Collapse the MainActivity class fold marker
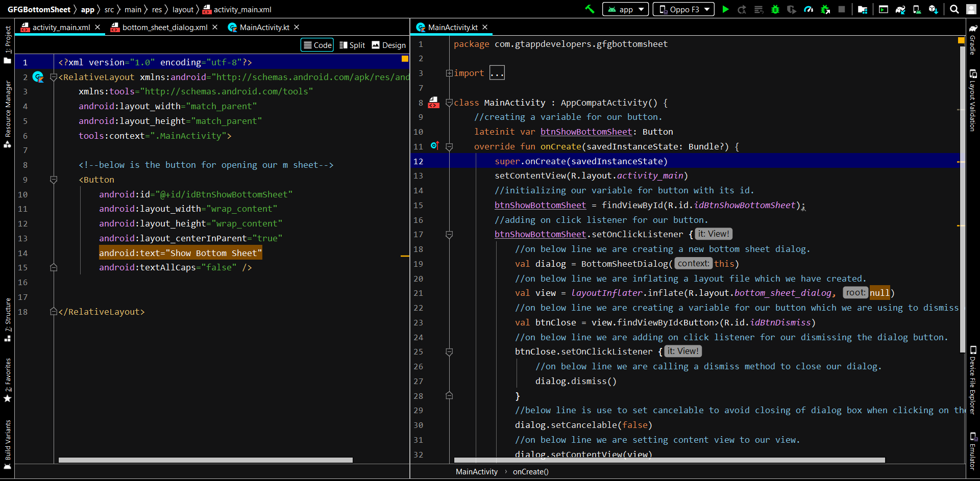Screen dimensions: 980x481 pyautogui.click(x=449, y=103)
